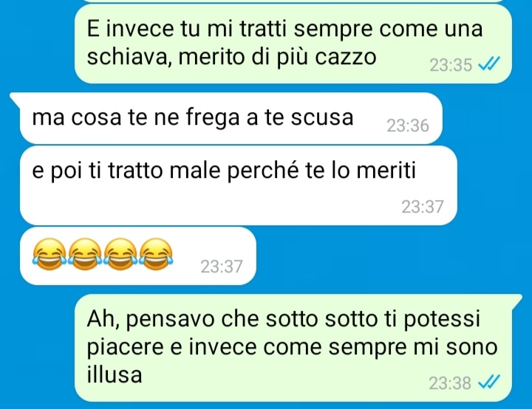Image resolution: width=532 pixels, height=409 pixels.
Task: Tap the third laughing-crying emoji
Action: (120, 255)
